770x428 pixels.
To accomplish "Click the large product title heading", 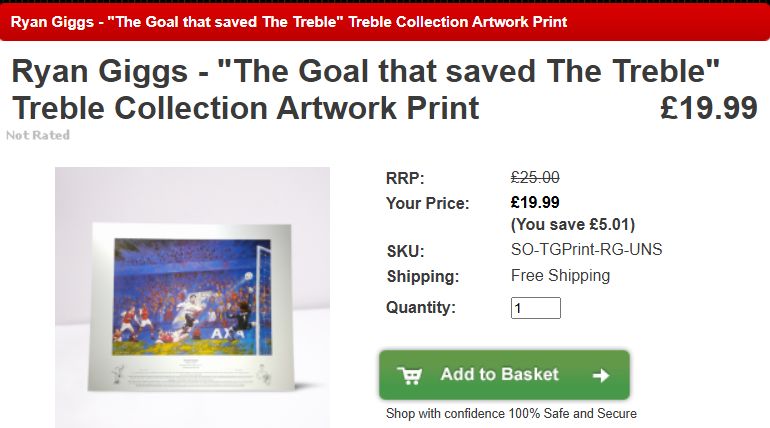I will pyautogui.click(x=365, y=89).
